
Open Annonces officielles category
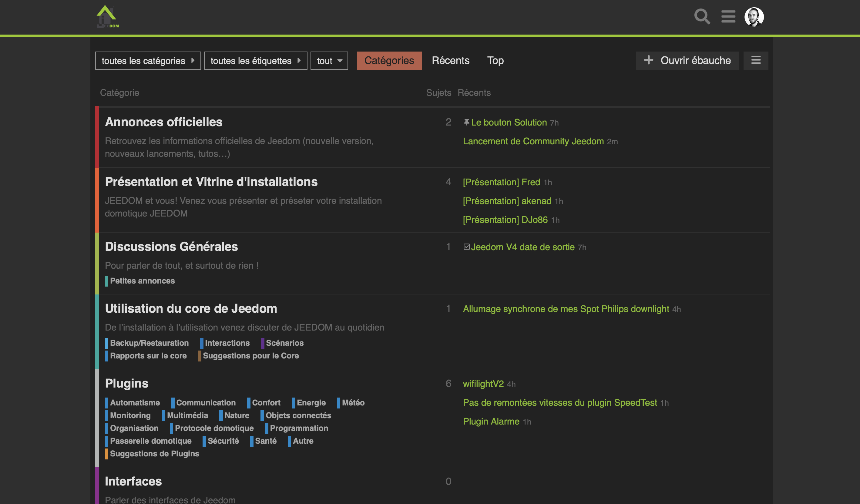pos(163,122)
